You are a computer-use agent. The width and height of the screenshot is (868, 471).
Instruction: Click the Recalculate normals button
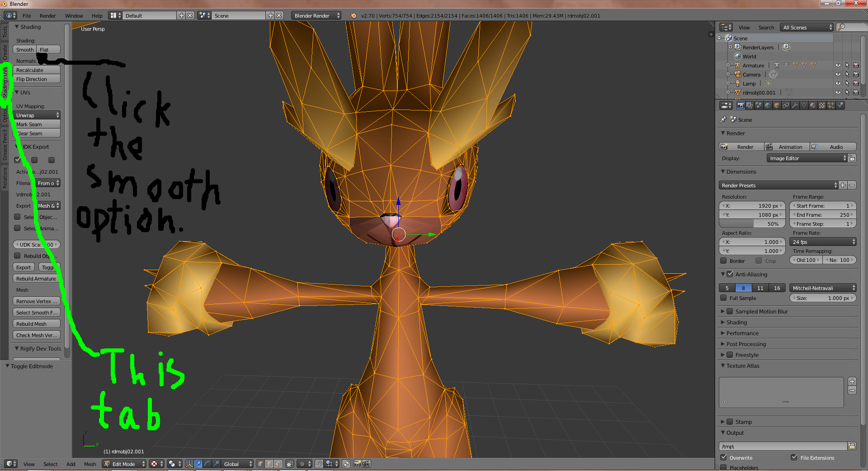[x=37, y=70]
